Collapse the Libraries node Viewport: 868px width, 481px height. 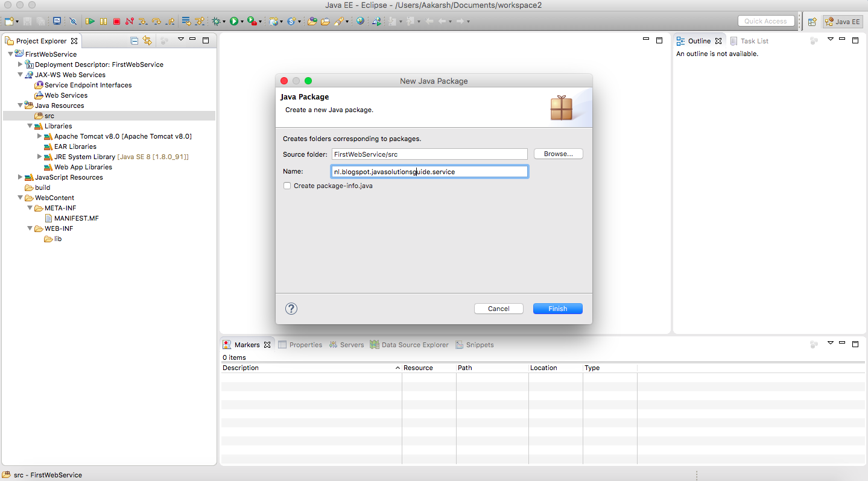(x=30, y=126)
